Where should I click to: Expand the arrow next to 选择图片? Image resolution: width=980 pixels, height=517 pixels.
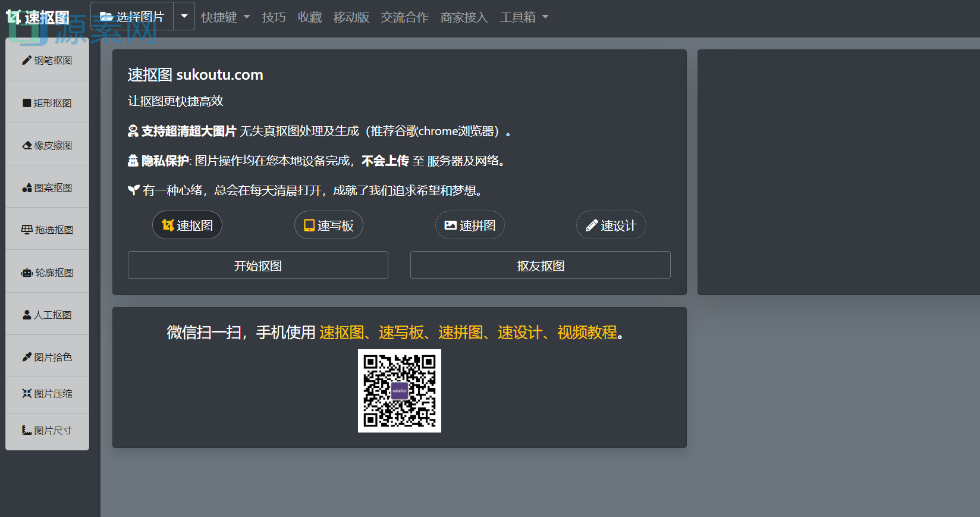pyautogui.click(x=184, y=17)
